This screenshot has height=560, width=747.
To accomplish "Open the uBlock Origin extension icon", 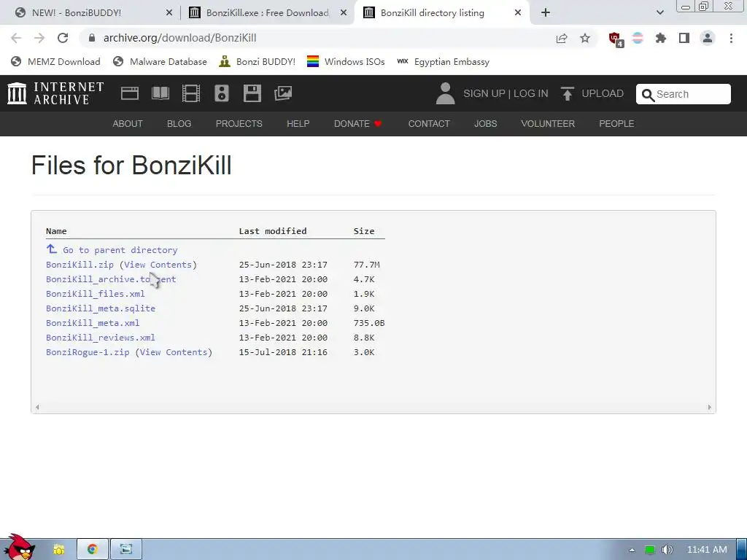I will [x=615, y=39].
